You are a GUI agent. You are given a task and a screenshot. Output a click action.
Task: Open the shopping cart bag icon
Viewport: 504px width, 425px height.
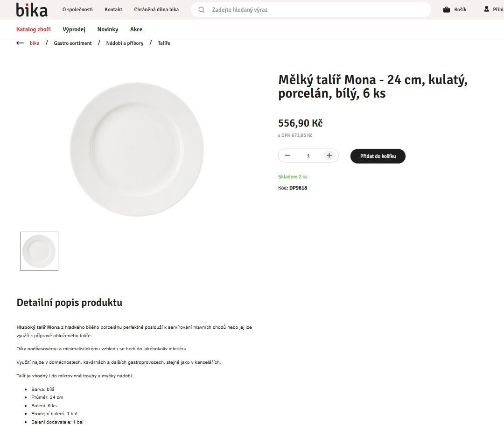pos(447,10)
